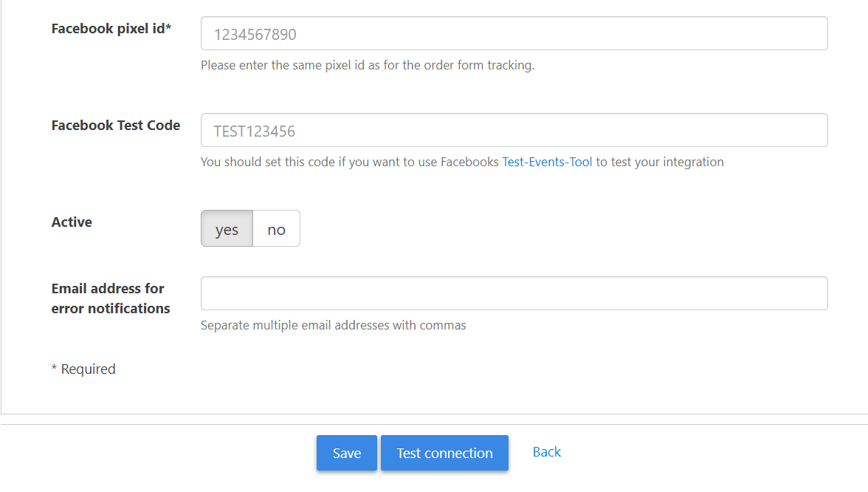Go back using the Back link
The image size is (868, 492).
pyautogui.click(x=546, y=451)
